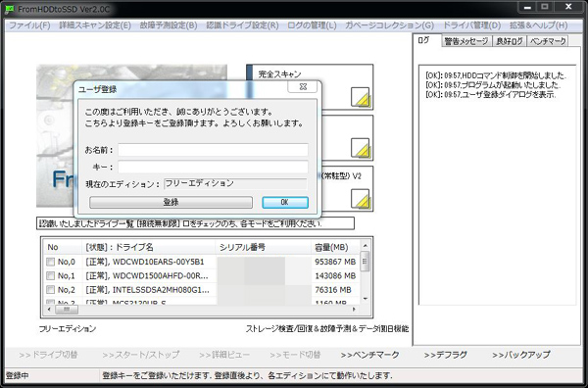
Task: Check the No,2 drive checkbox
Action: [50, 290]
